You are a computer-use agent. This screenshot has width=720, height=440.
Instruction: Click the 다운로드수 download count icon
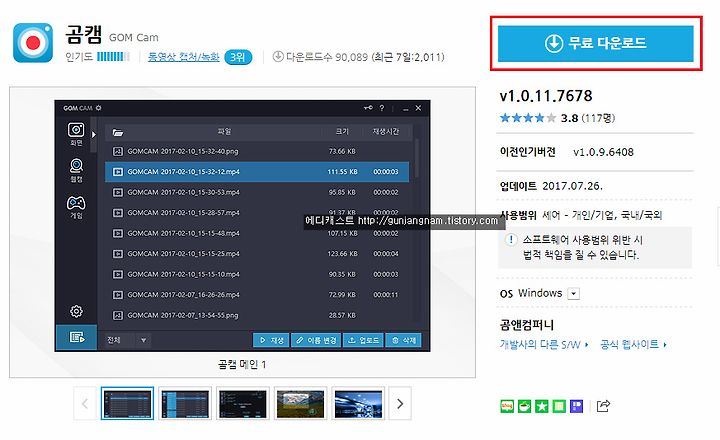tap(278, 57)
